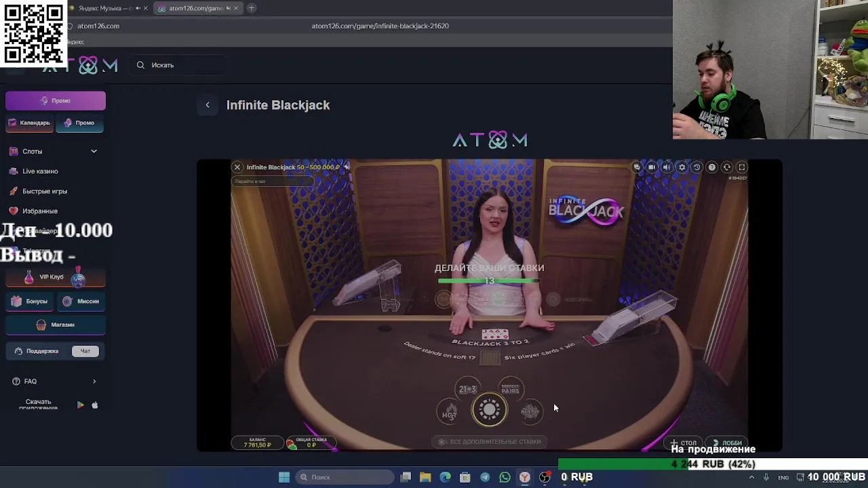Viewport: 868px width, 488px height.
Task: Switch the game to fullscreen
Action: click(742, 167)
